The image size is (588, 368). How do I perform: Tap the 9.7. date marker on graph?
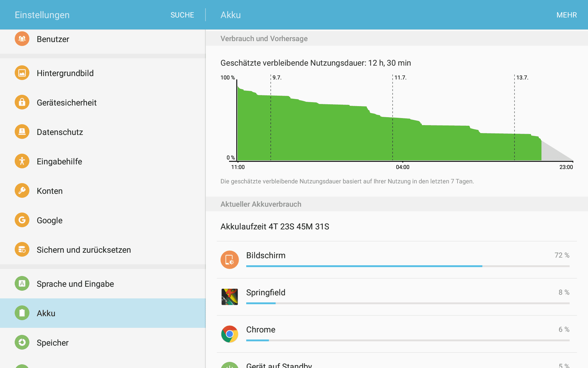pos(277,78)
